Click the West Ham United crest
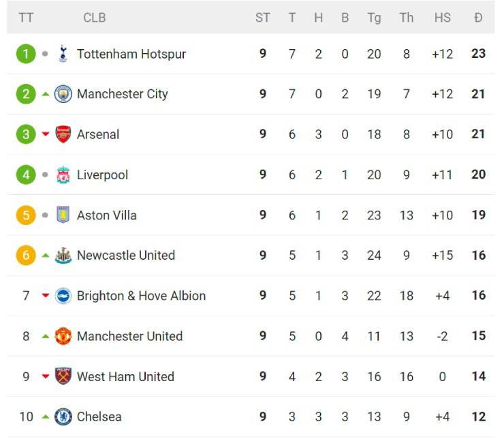Screen dimensions: 504x439 [63, 376]
